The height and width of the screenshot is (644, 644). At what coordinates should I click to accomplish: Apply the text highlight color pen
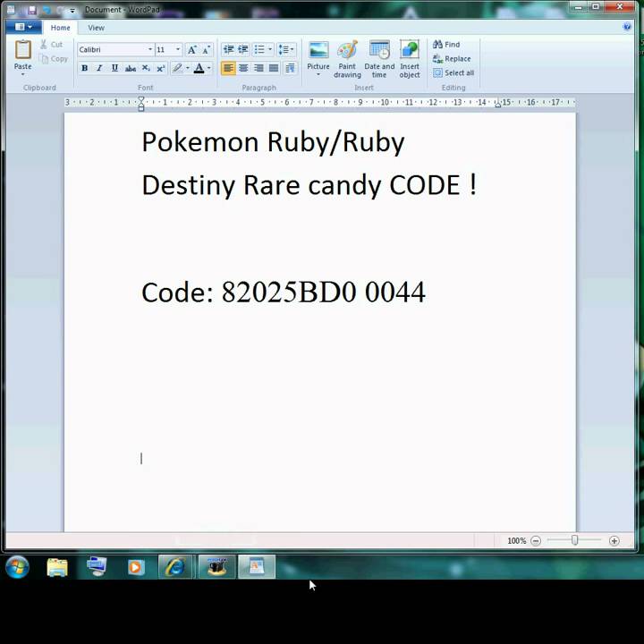177,68
